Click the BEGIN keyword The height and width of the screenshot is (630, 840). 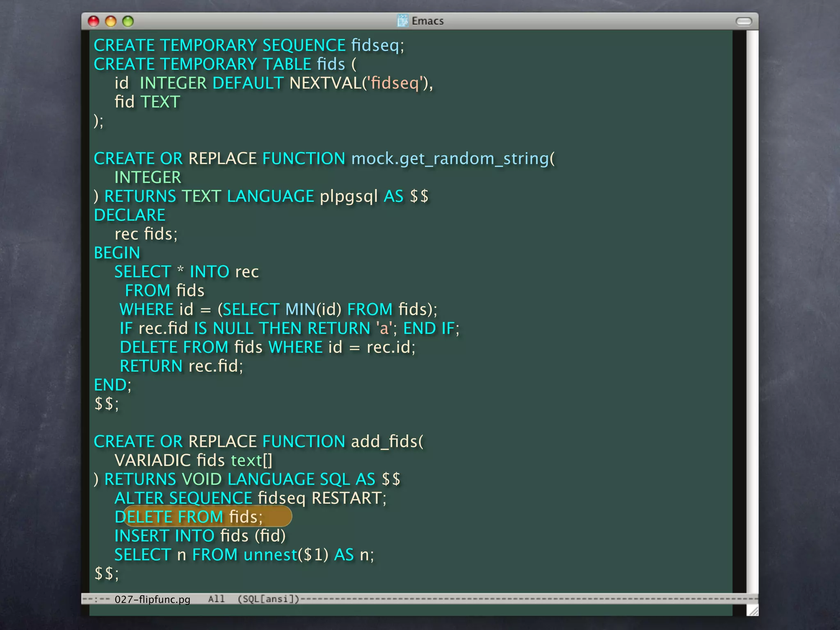pyautogui.click(x=117, y=253)
